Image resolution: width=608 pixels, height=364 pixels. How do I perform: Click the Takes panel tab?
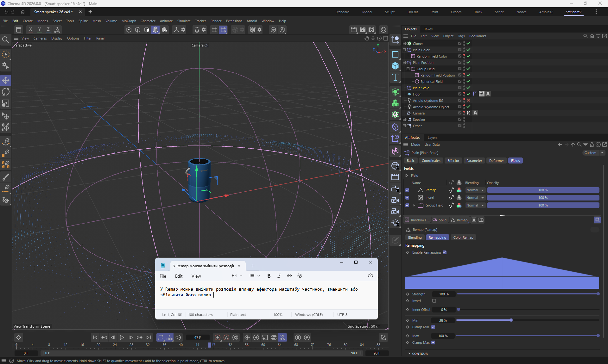click(x=428, y=29)
